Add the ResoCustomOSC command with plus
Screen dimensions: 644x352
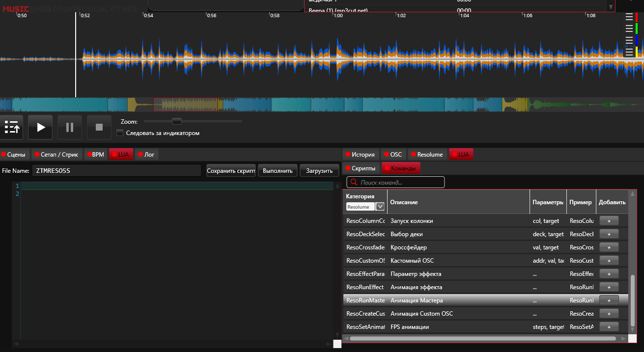click(609, 261)
